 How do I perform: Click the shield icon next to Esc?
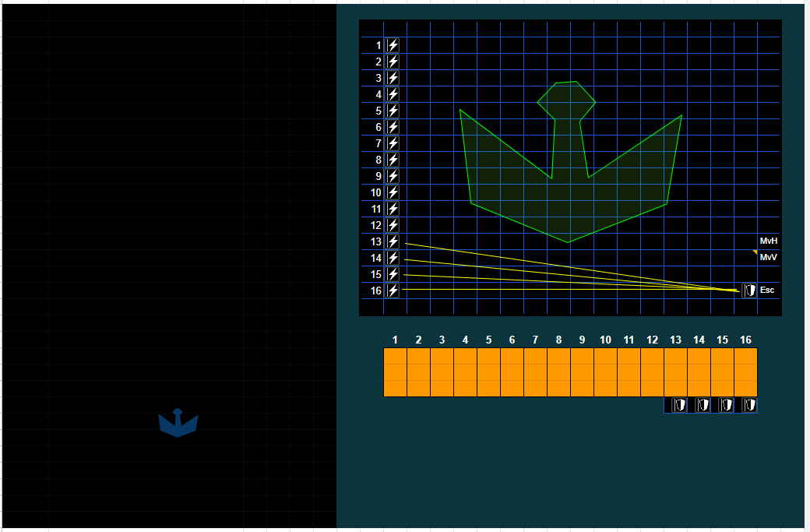(x=749, y=291)
